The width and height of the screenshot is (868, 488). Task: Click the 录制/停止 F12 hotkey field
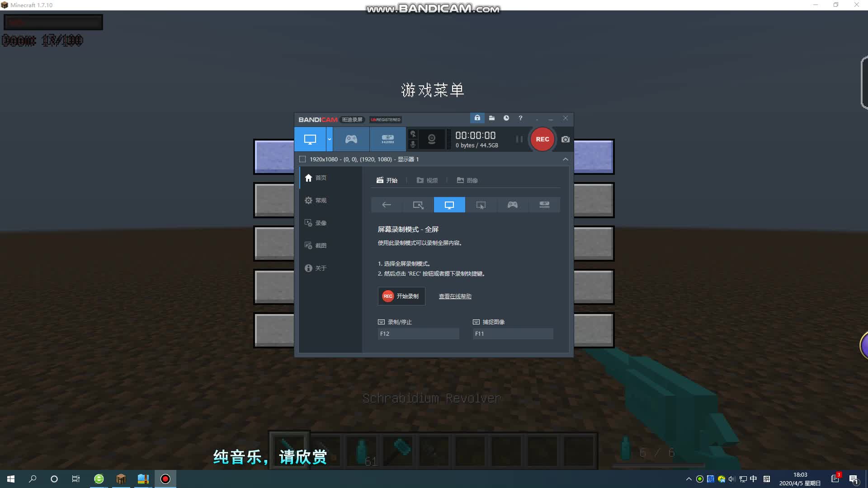(418, 334)
